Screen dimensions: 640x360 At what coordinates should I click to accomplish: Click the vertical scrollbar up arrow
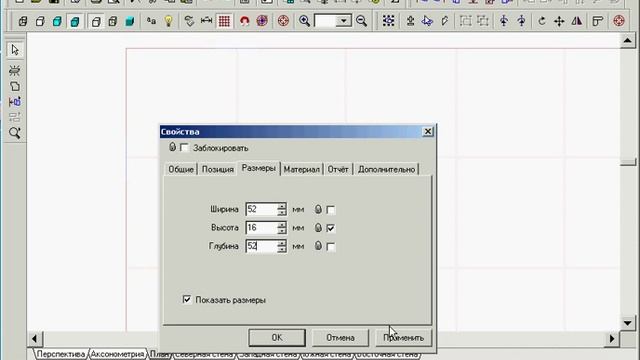(x=627, y=40)
